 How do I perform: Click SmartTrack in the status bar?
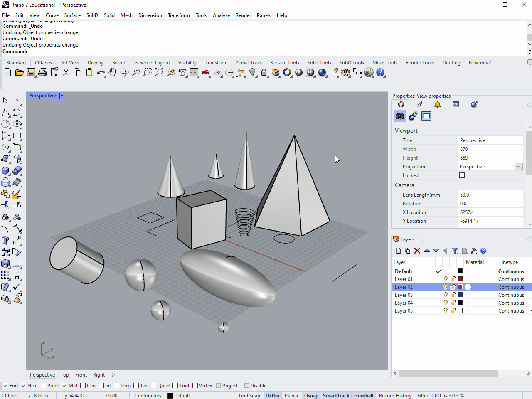pyautogui.click(x=336, y=396)
